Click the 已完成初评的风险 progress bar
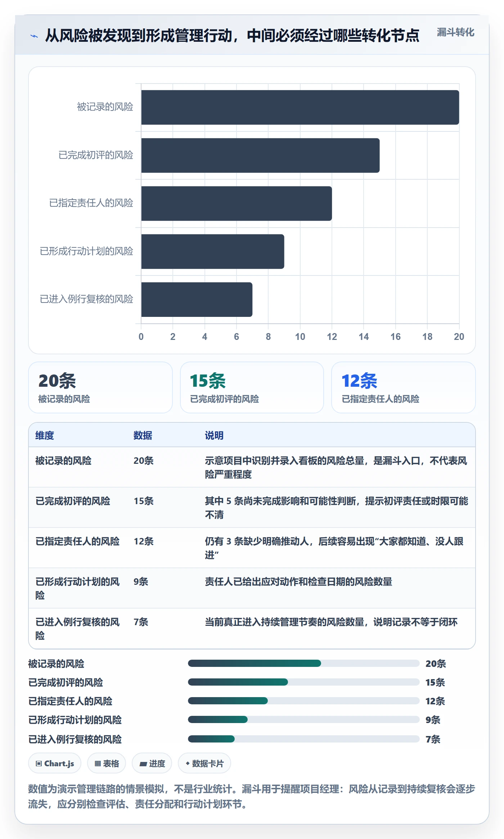 click(x=304, y=682)
